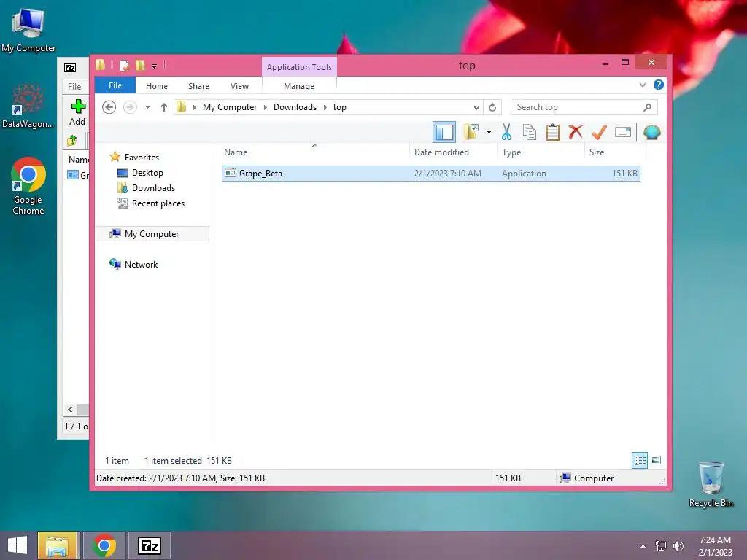The width and height of the screenshot is (747, 560).
Task: Expand the ribbon with the chevron
Action: click(x=642, y=85)
